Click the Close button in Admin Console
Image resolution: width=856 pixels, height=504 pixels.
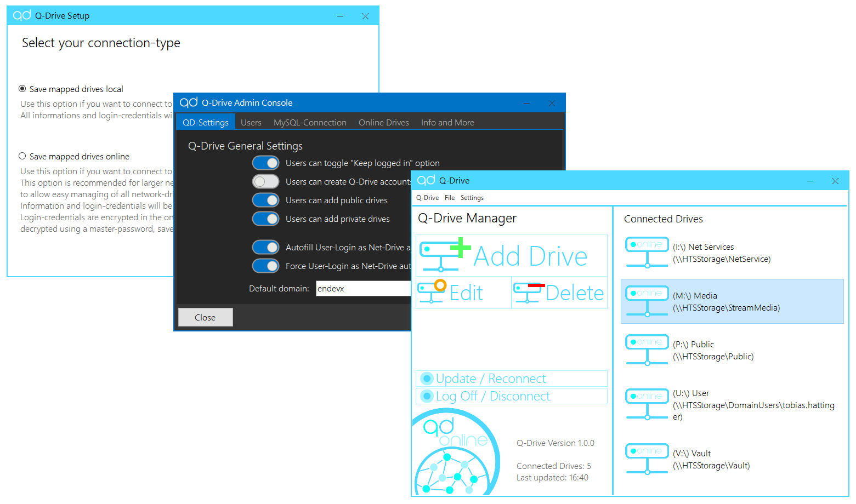pyautogui.click(x=205, y=317)
